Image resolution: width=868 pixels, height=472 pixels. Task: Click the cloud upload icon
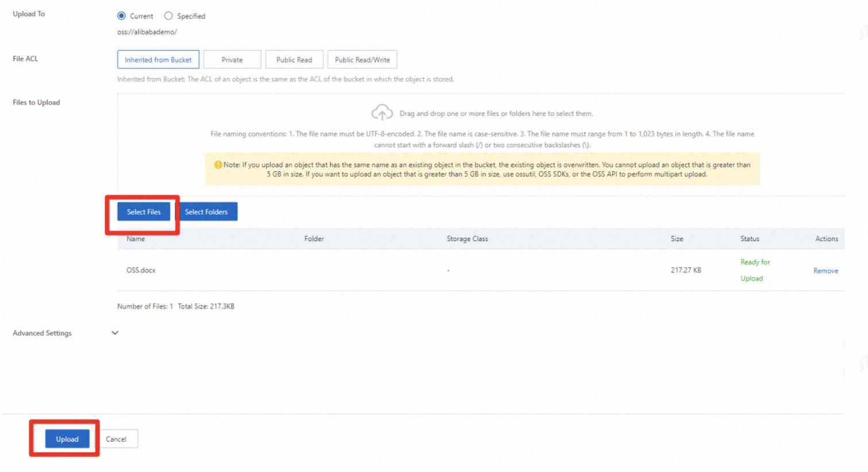(382, 113)
